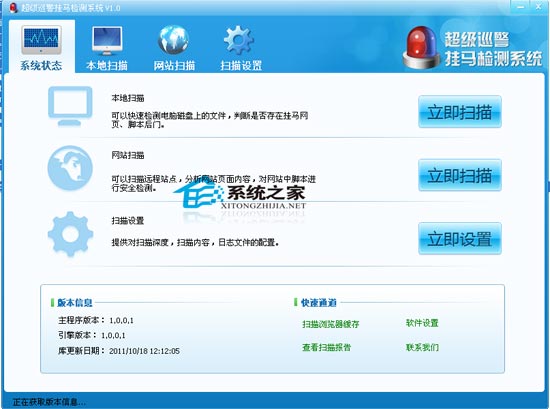Image resolution: width=550 pixels, height=409 pixels.
Task: Open the 软件设置 quick link
Action: pyautogui.click(x=422, y=323)
